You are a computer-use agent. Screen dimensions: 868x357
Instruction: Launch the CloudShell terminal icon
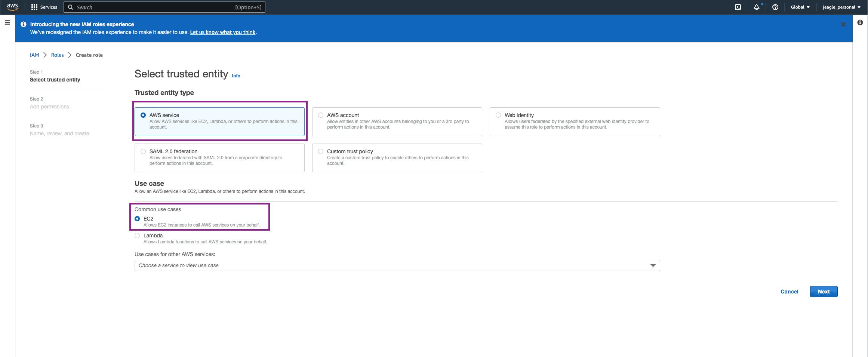point(738,7)
